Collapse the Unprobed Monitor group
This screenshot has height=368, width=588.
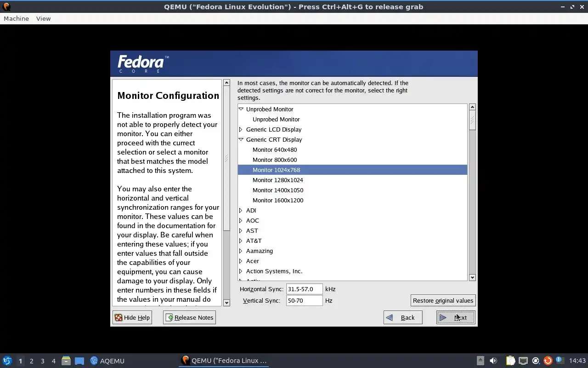[241, 109]
